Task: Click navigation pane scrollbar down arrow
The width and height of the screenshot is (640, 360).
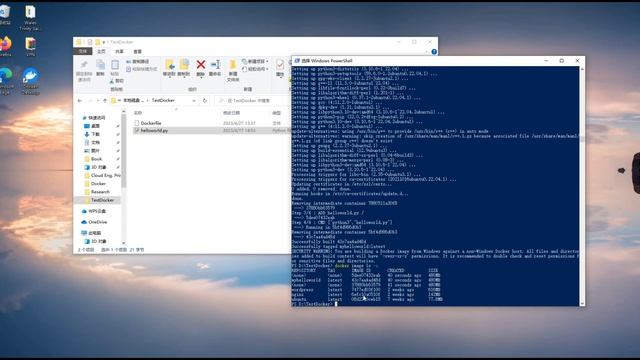Action: point(124,243)
